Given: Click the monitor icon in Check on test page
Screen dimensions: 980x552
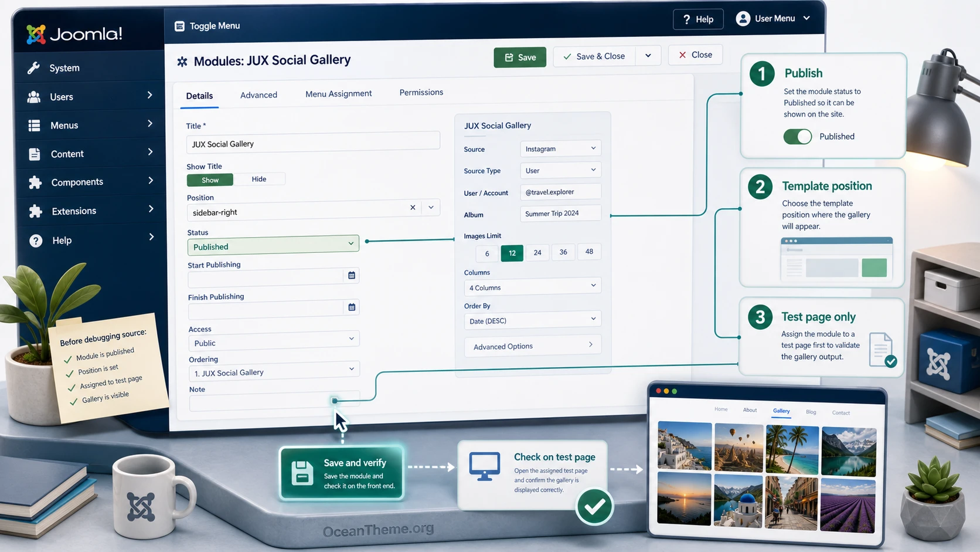Looking at the screenshot, I should 485,466.
